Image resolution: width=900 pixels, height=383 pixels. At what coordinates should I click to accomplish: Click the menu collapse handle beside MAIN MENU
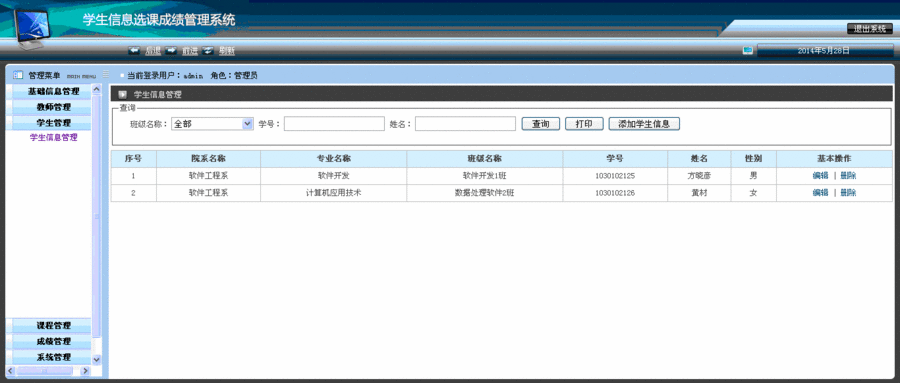(x=106, y=75)
